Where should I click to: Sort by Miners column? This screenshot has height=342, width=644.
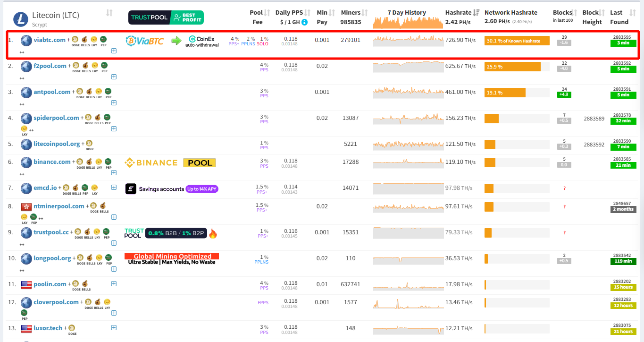coord(365,13)
